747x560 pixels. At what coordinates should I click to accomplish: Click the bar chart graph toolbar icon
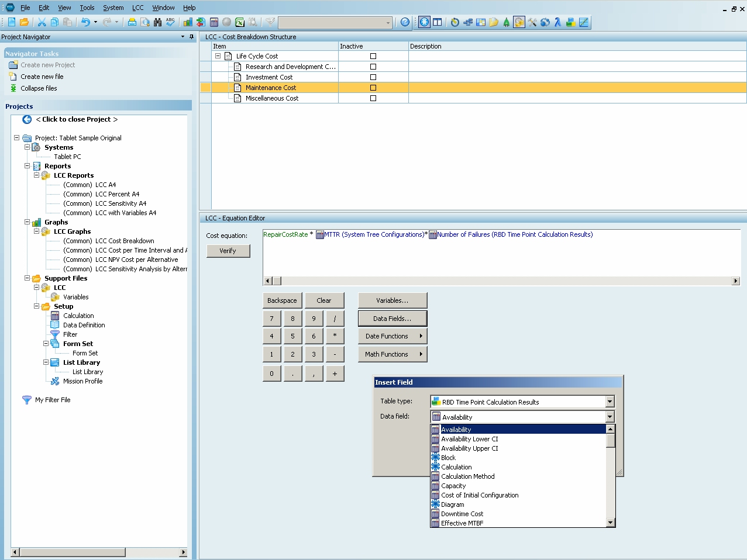(x=188, y=22)
